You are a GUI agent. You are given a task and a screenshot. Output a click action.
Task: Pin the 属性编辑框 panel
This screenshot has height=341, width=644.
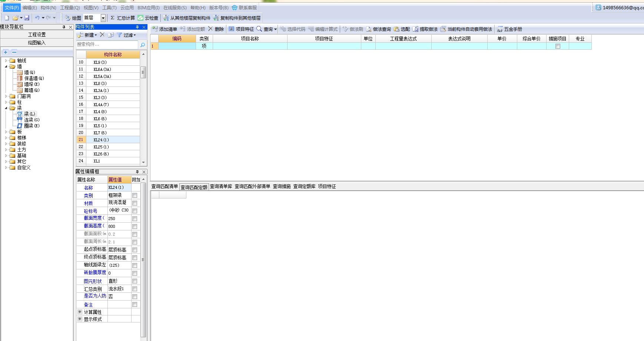(137, 172)
